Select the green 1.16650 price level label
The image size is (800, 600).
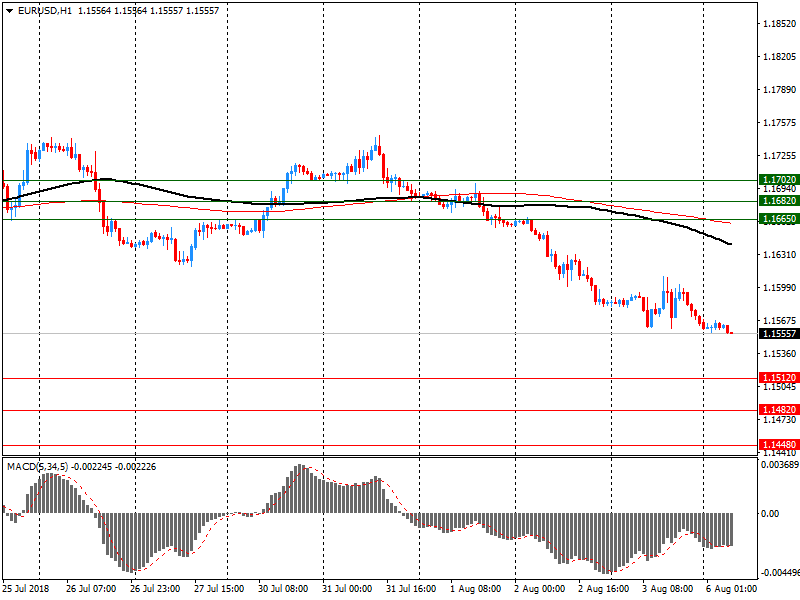[x=777, y=218]
